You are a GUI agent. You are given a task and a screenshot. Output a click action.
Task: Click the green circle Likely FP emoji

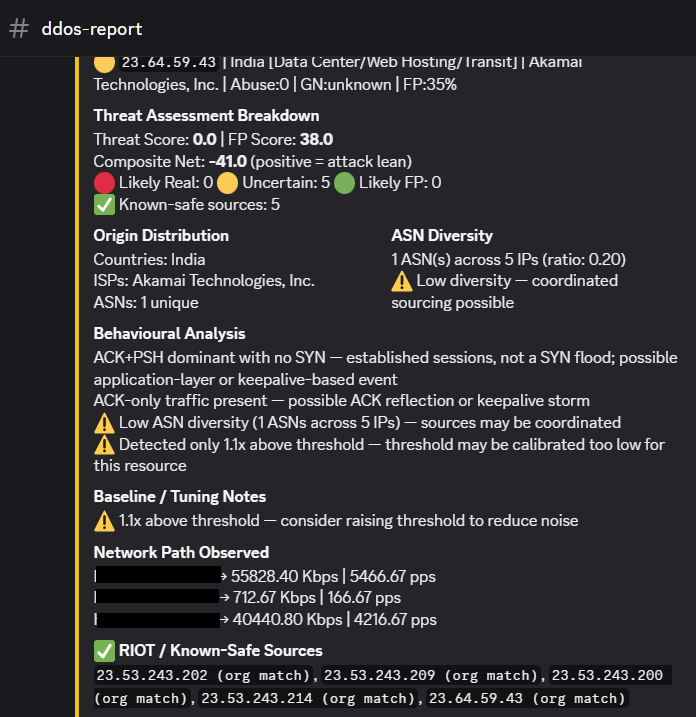pyautogui.click(x=344, y=183)
